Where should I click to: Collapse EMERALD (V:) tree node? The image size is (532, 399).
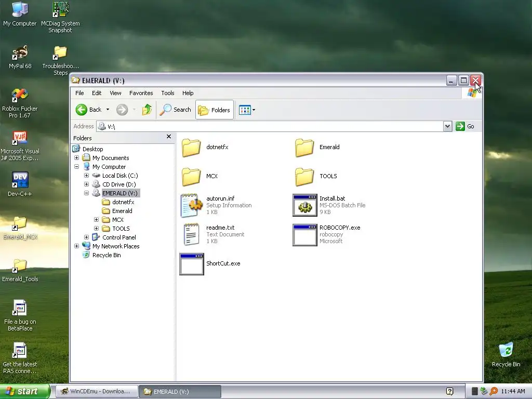tap(87, 193)
